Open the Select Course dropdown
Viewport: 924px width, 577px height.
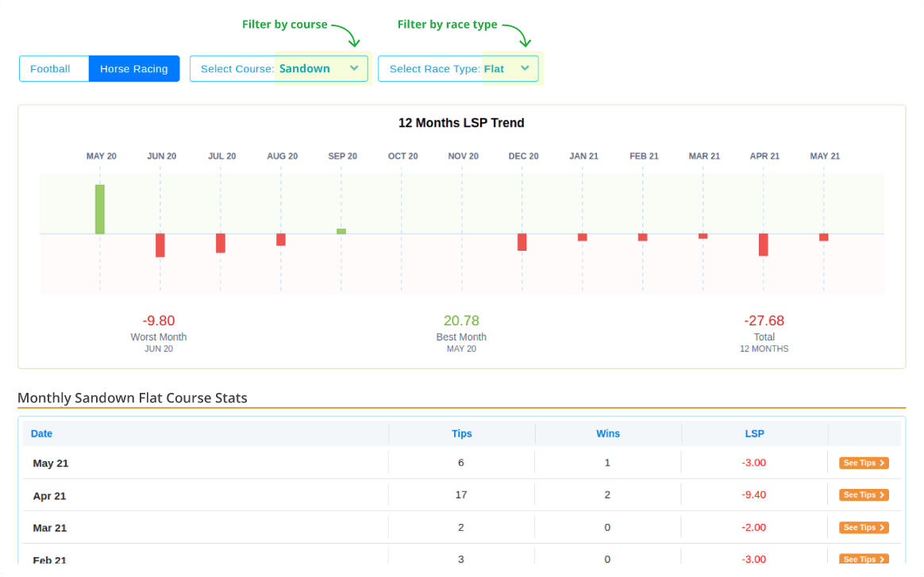pos(279,69)
